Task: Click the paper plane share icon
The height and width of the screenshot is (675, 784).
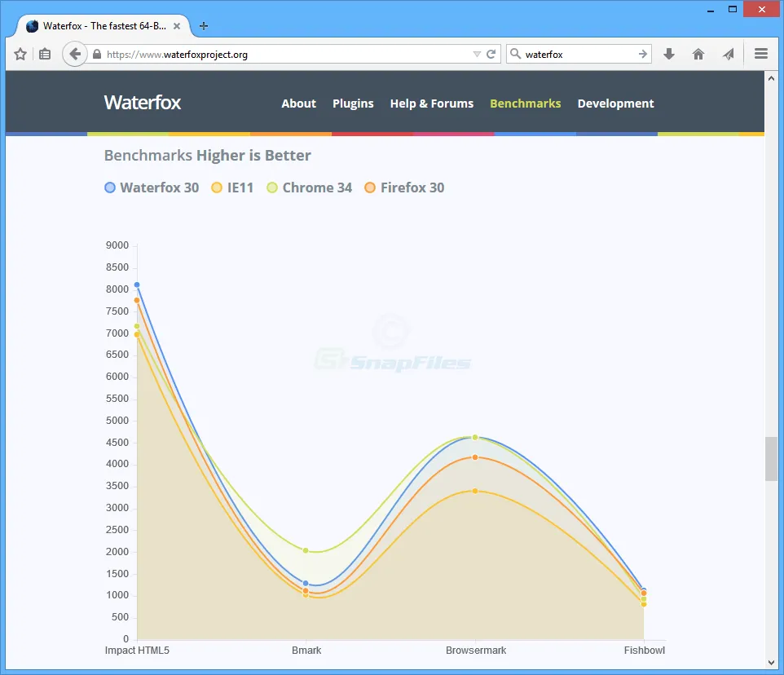Action: [x=729, y=54]
